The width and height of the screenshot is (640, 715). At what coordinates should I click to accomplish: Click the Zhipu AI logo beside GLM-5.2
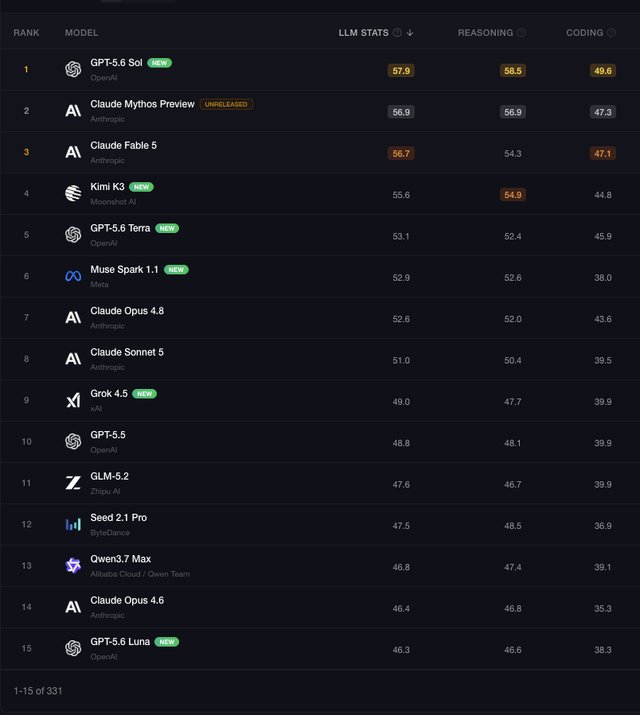pos(73,483)
